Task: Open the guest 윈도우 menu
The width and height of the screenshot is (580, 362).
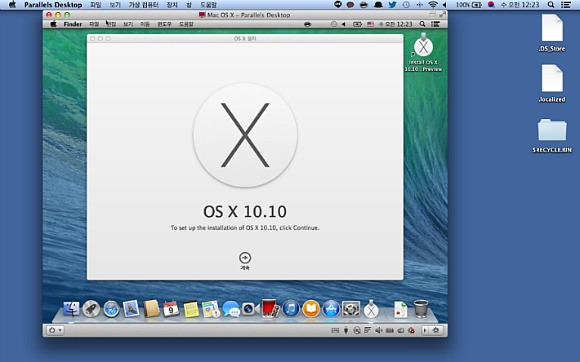Action: 164,24
